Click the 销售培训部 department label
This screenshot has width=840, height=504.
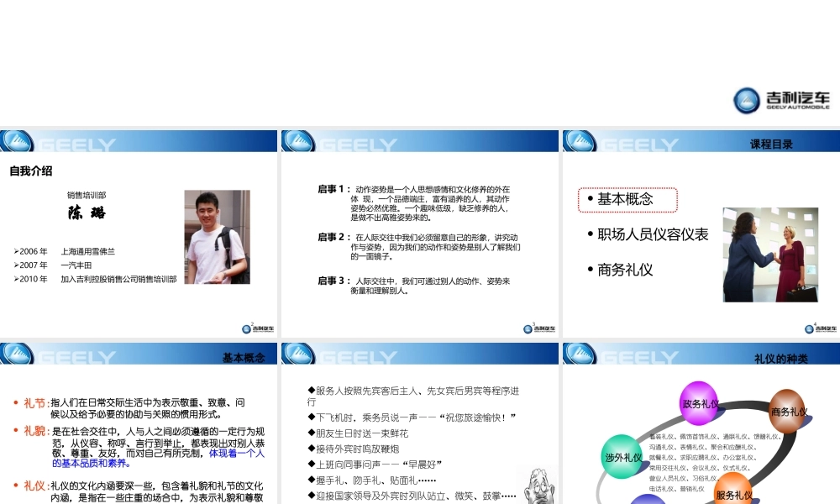[x=87, y=195]
